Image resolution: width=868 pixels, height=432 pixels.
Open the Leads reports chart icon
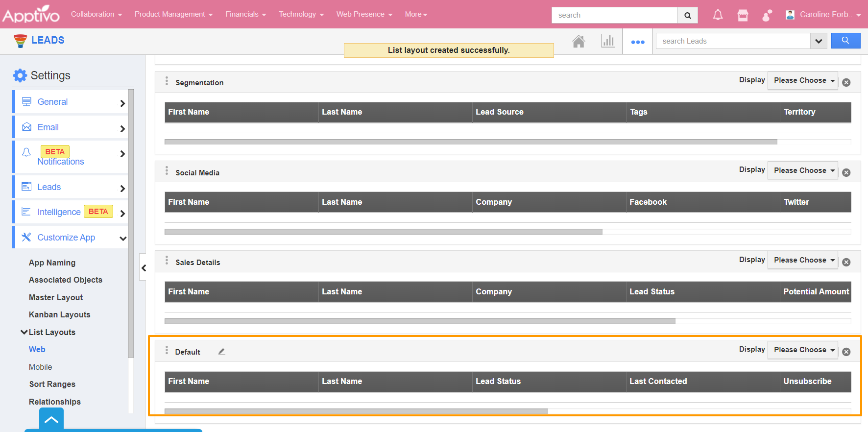607,41
